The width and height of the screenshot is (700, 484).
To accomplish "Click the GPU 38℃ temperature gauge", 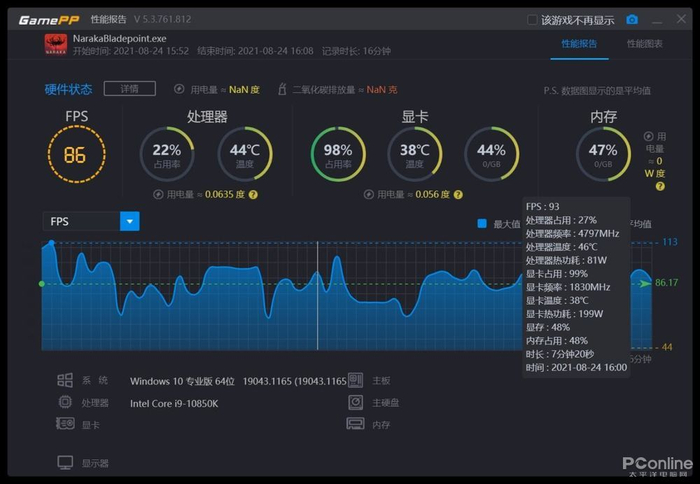I will (x=415, y=154).
